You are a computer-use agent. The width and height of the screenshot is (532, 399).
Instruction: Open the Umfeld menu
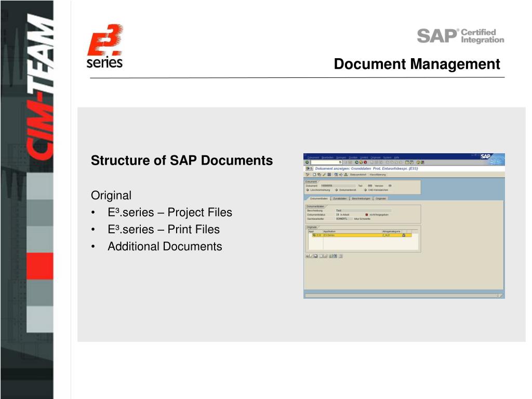[x=364, y=157]
